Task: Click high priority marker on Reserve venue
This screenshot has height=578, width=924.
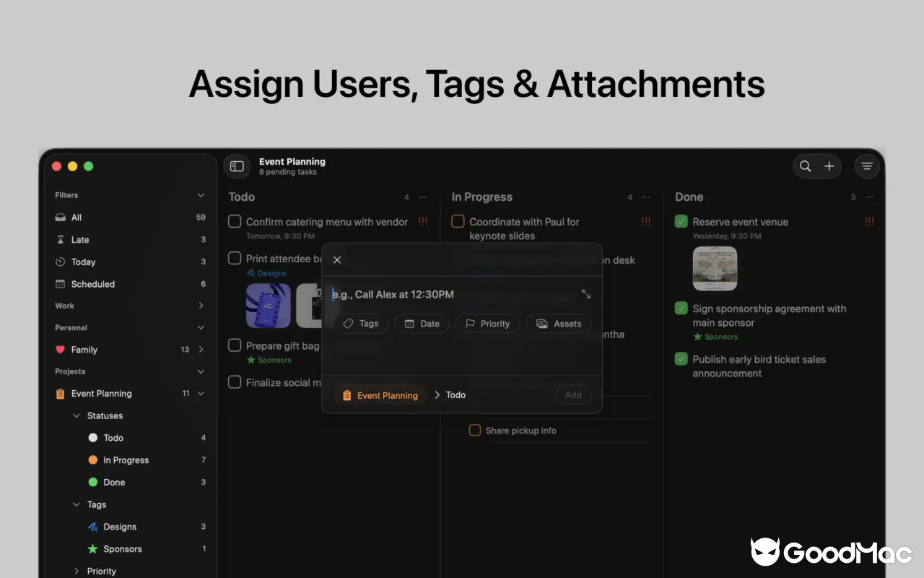Action: [869, 222]
